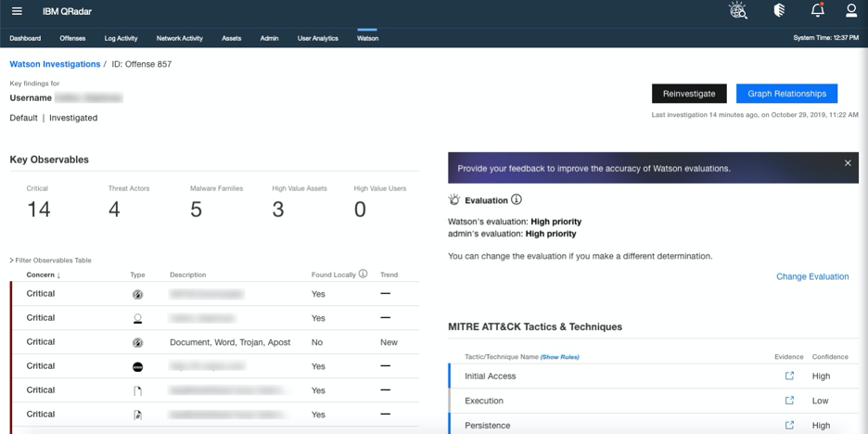Click the URL type icon in fourth row
Screen dimensions: 868x434
click(138, 366)
